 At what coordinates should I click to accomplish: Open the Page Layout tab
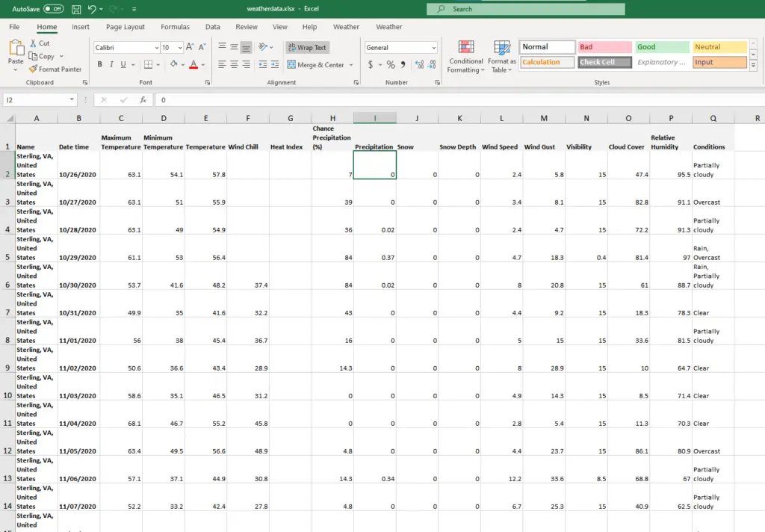(x=125, y=27)
